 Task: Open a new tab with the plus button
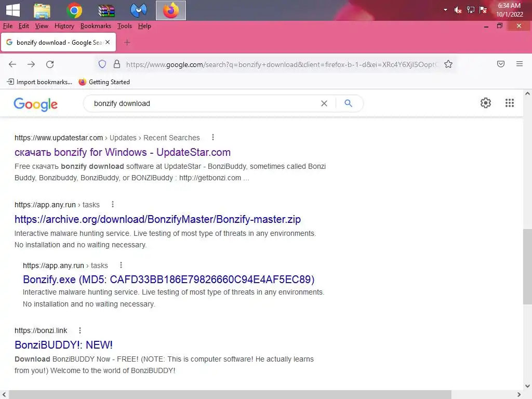(127, 43)
